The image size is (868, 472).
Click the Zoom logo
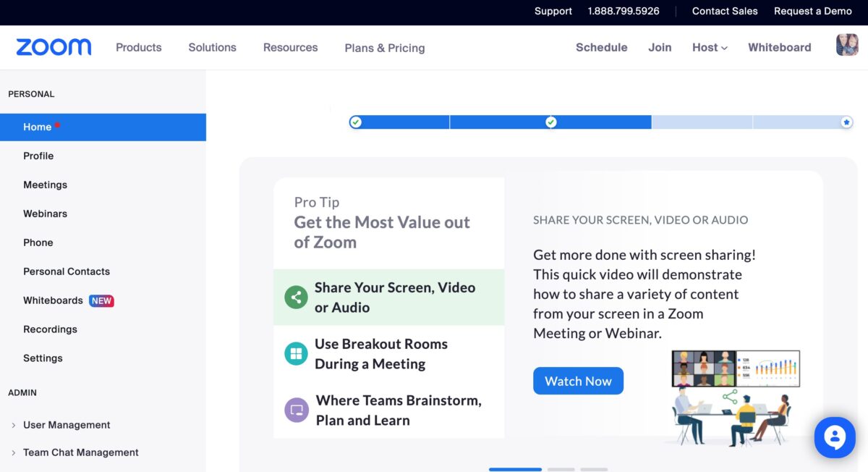click(54, 48)
